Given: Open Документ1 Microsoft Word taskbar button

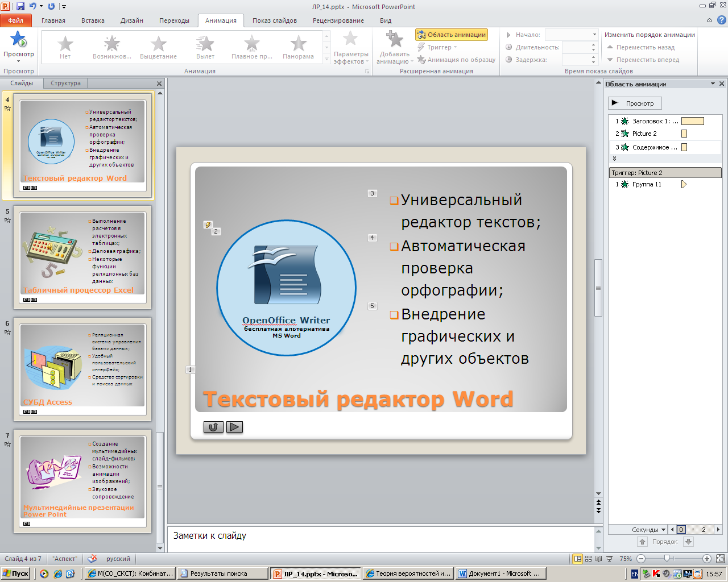Looking at the screenshot, I should click(x=501, y=573).
